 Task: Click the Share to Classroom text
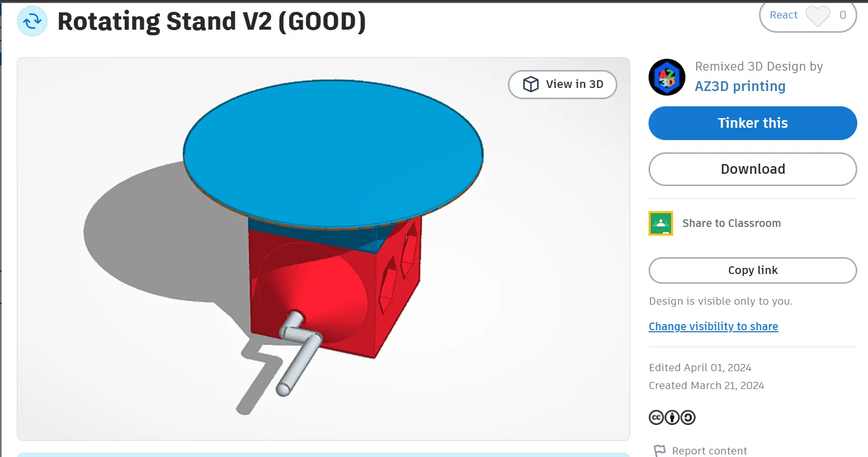[x=731, y=223]
